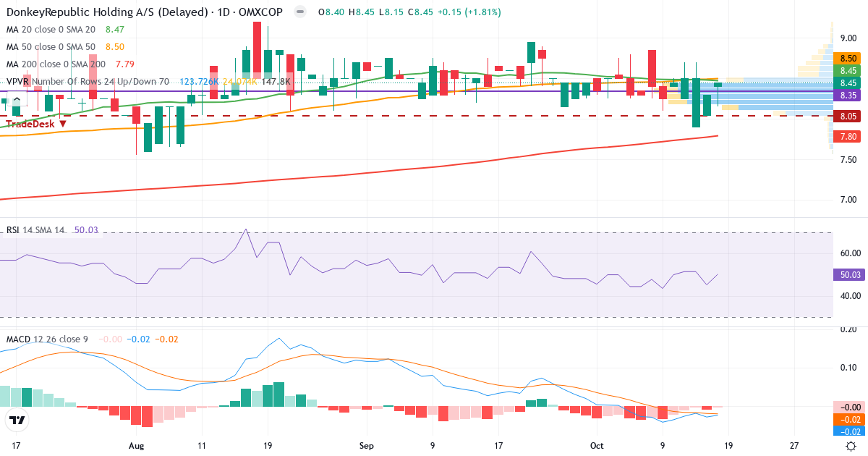Click the red 7.79 MA 200 legend value
This screenshot has width=868, height=456.
125,64
